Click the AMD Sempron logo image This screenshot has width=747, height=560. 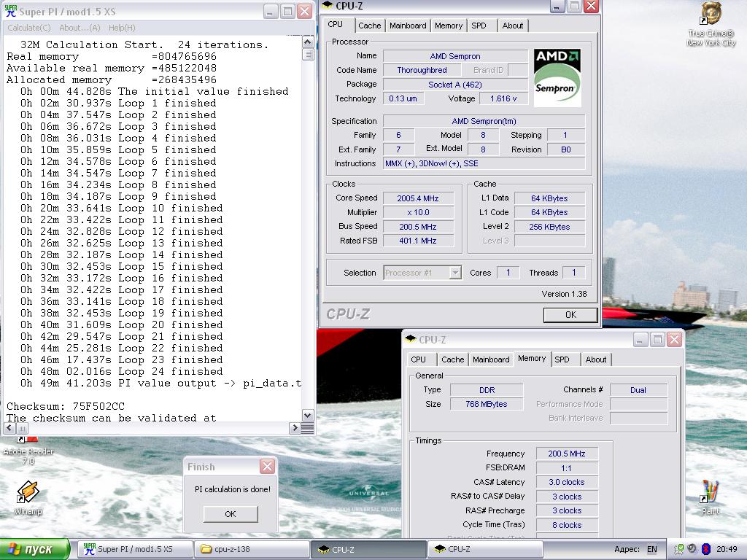coord(557,77)
